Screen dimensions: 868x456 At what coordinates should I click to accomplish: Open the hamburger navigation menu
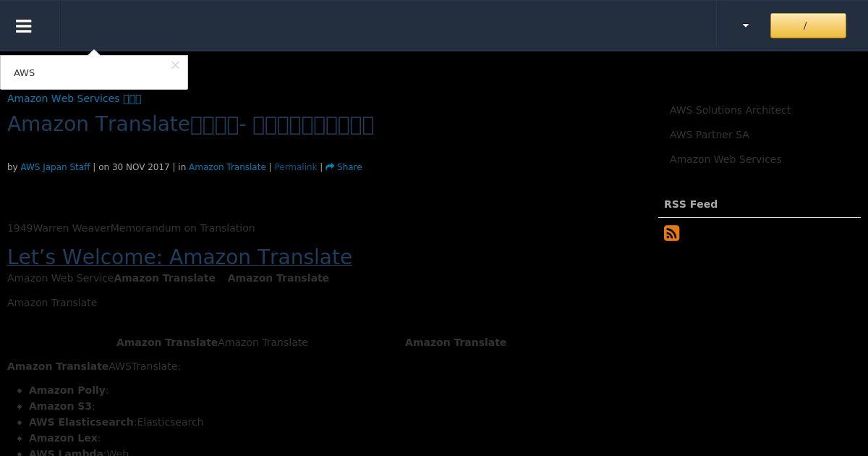click(24, 26)
